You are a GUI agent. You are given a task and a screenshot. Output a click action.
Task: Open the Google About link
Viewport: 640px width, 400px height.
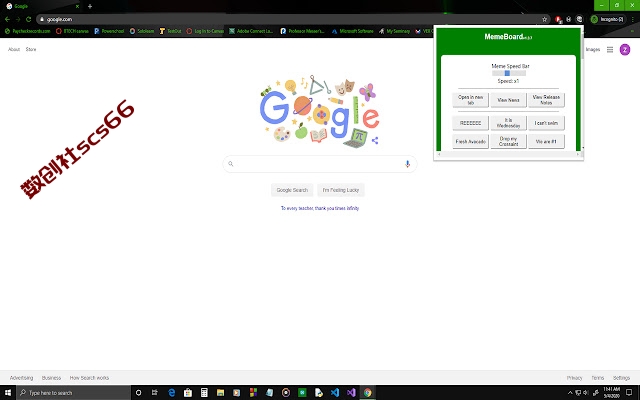tap(14, 49)
